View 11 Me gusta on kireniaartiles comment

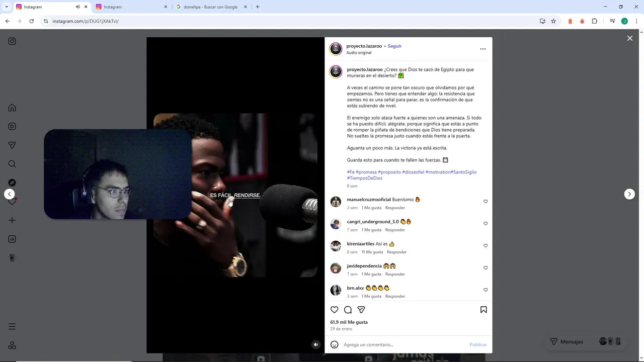(x=372, y=252)
